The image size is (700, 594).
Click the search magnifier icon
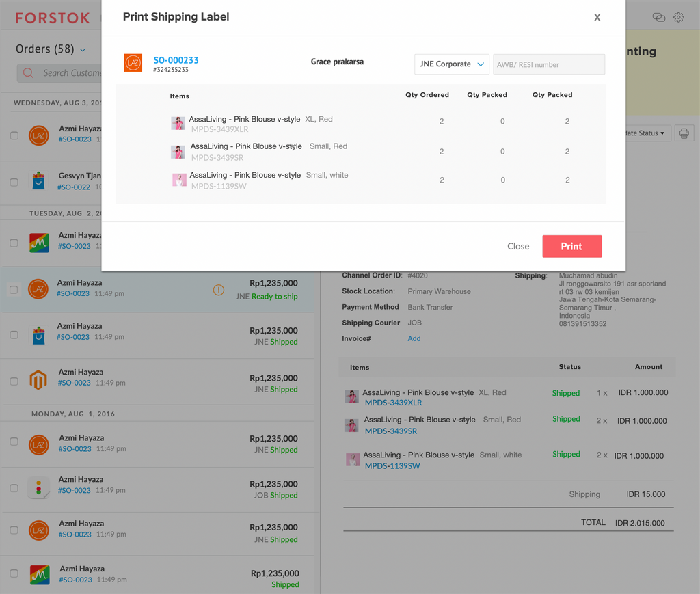(x=29, y=73)
